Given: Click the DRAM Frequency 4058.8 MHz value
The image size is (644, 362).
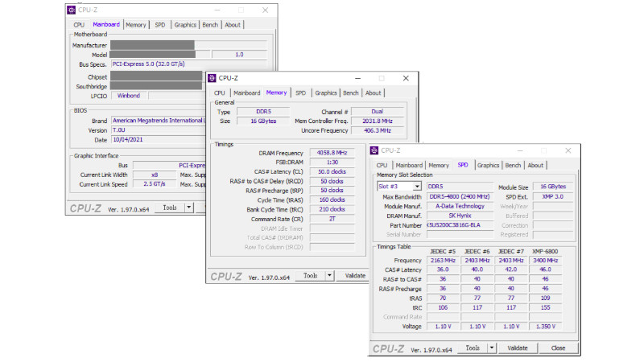Looking at the screenshot, I should 332,153.
